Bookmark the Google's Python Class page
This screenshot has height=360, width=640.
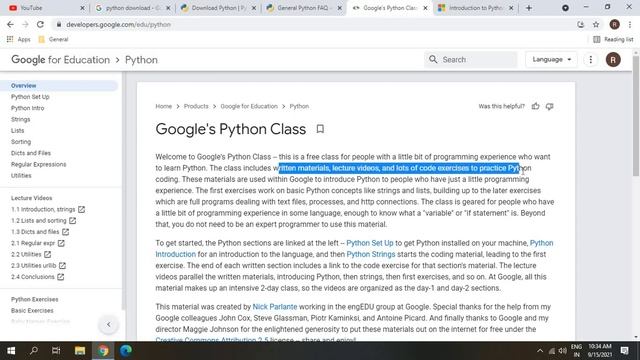pyautogui.click(x=320, y=129)
